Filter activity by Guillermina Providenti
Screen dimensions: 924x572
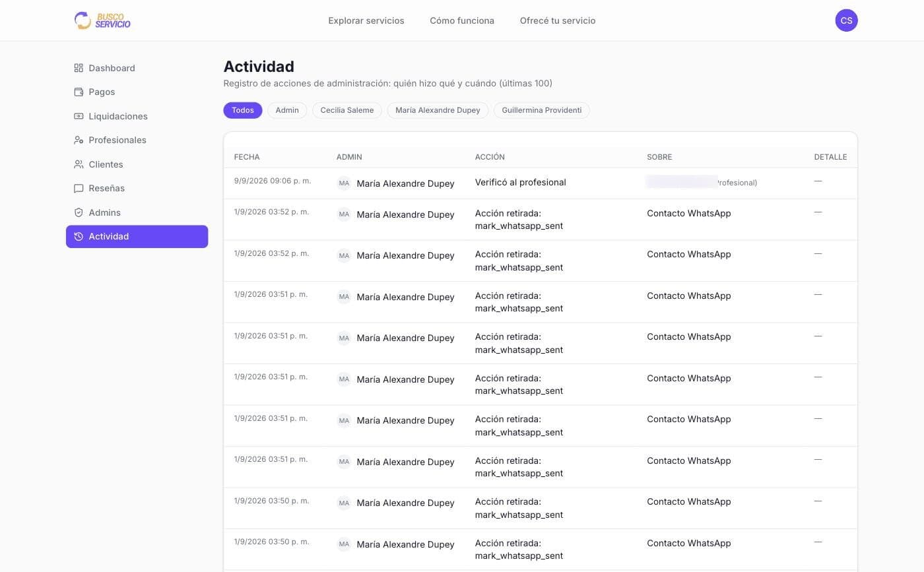tap(542, 110)
